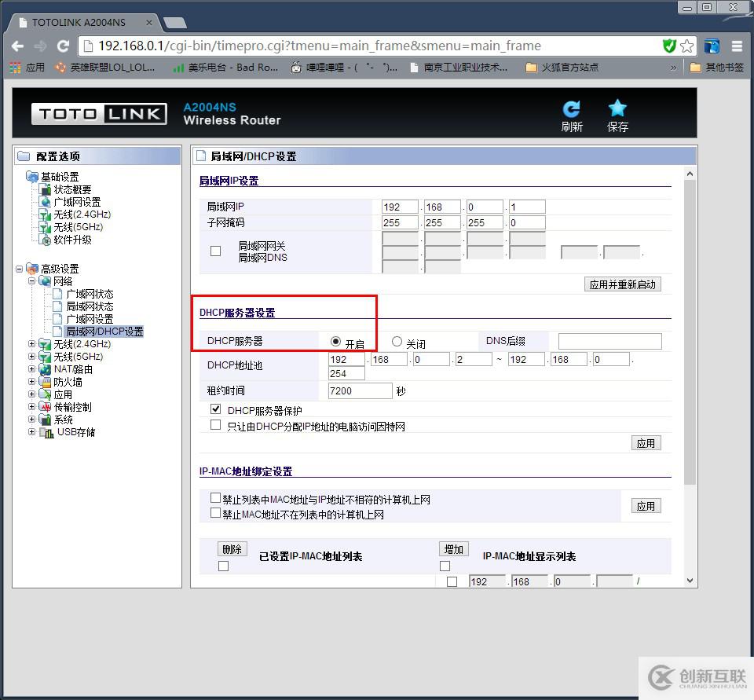Open 应用 apps shortcut in bookmarks bar
The image size is (754, 700).
pyautogui.click(x=27, y=68)
